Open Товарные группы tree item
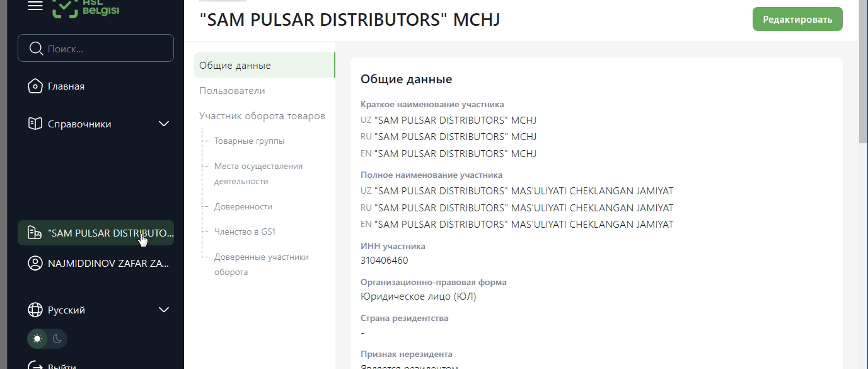Viewport: 868px width, 369px height. [x=249, y=141]
